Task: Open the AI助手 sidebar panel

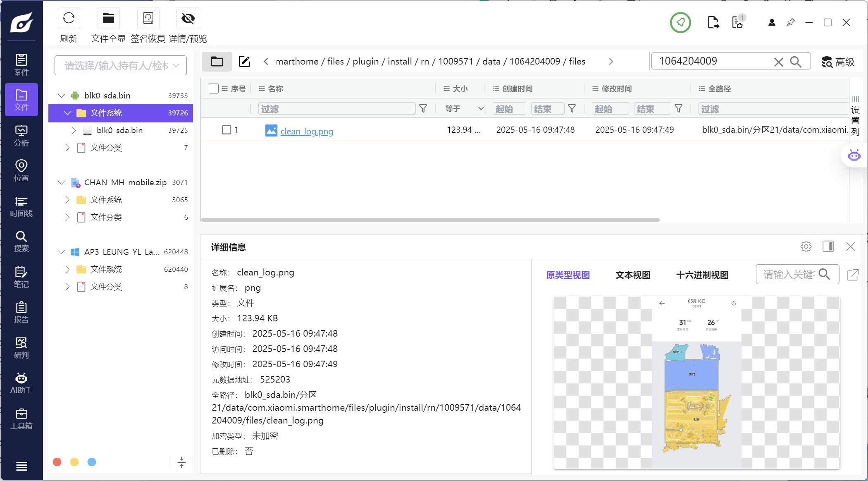Action: pyautogui.click(x=21, y=383)
